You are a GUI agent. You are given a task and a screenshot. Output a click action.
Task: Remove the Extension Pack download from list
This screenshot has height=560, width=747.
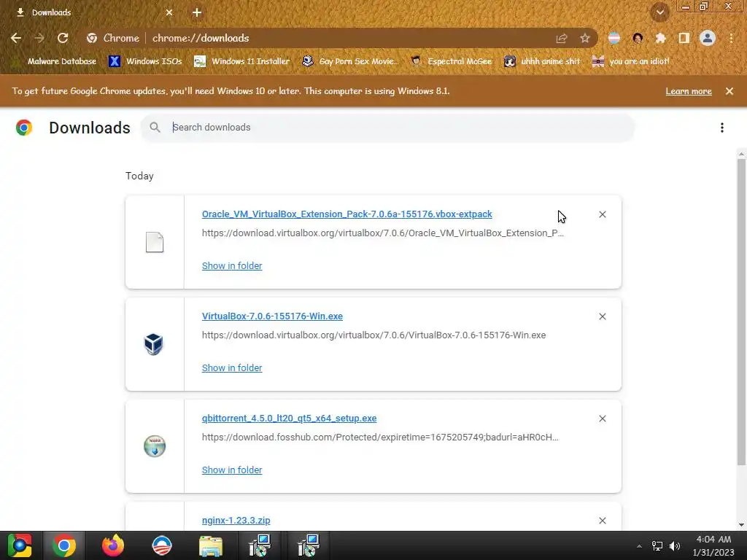(x=603, y=215)
